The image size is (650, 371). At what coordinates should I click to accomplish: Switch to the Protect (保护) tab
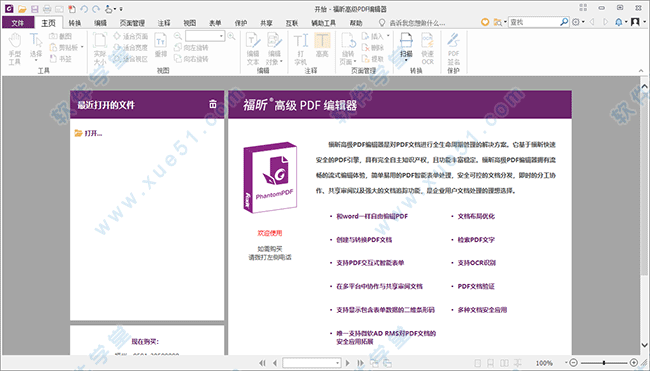pos(241,23)
